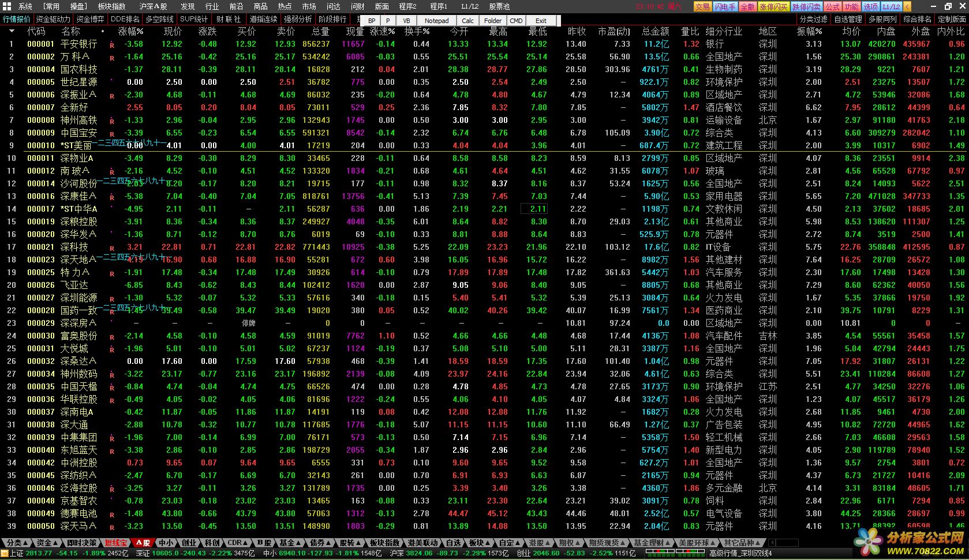Image resolution: width=969 pixels, height=560 pixels.
Task: Switch to the DDE排名 tab
Action: (125, 19)
